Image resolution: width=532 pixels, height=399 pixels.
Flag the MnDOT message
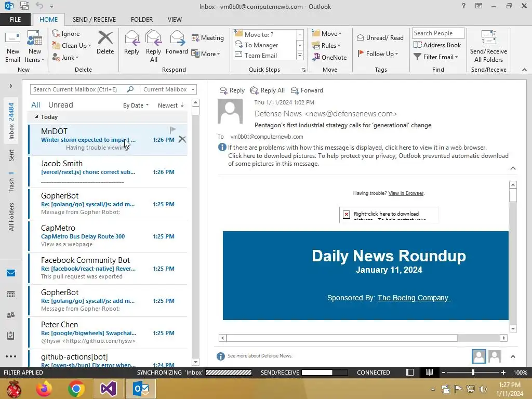coord(172,129)
